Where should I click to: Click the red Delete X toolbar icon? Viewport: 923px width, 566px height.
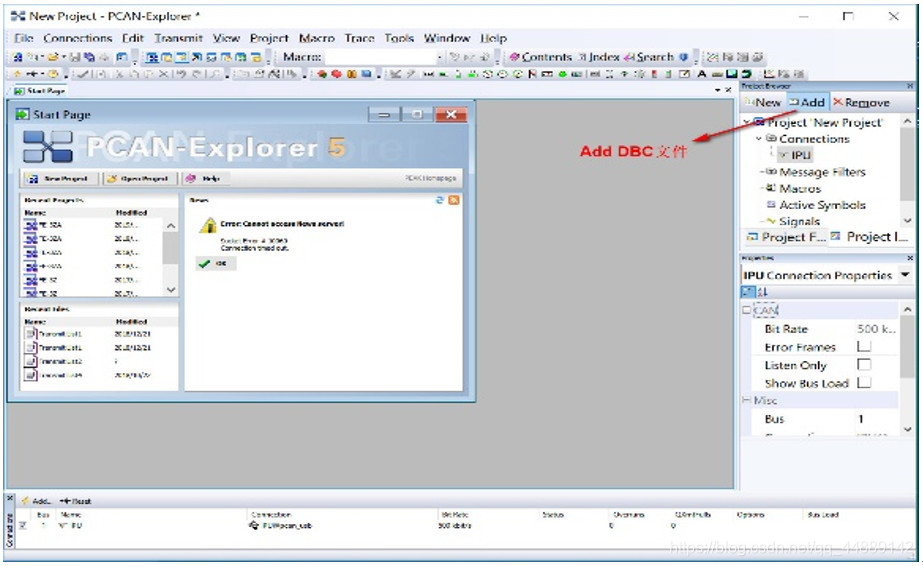(x=163, y=74)
